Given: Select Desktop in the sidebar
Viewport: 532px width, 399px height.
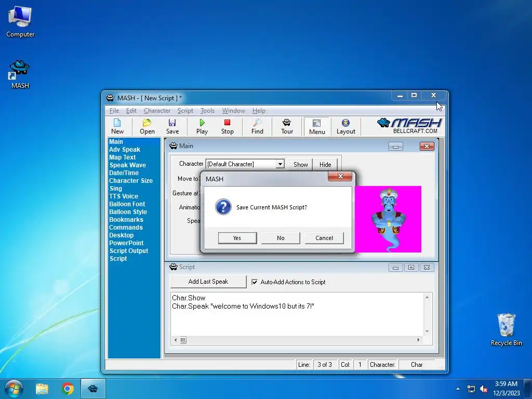Looking at the screenshot, I should coord(122,235).
